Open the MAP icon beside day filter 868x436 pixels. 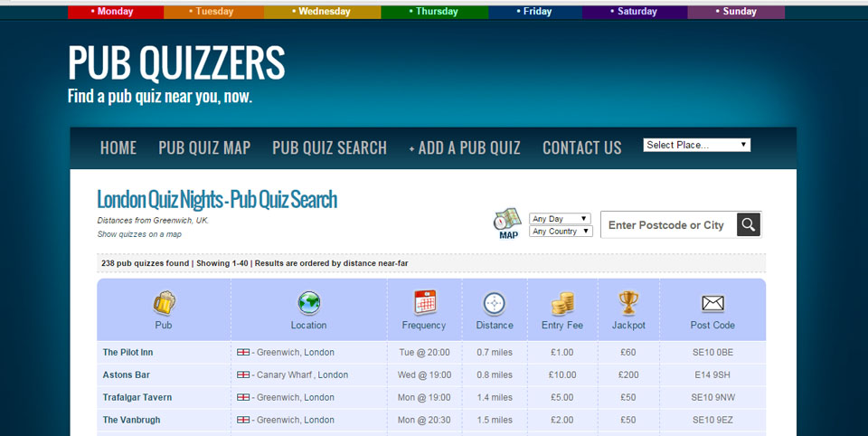[507, 223]
